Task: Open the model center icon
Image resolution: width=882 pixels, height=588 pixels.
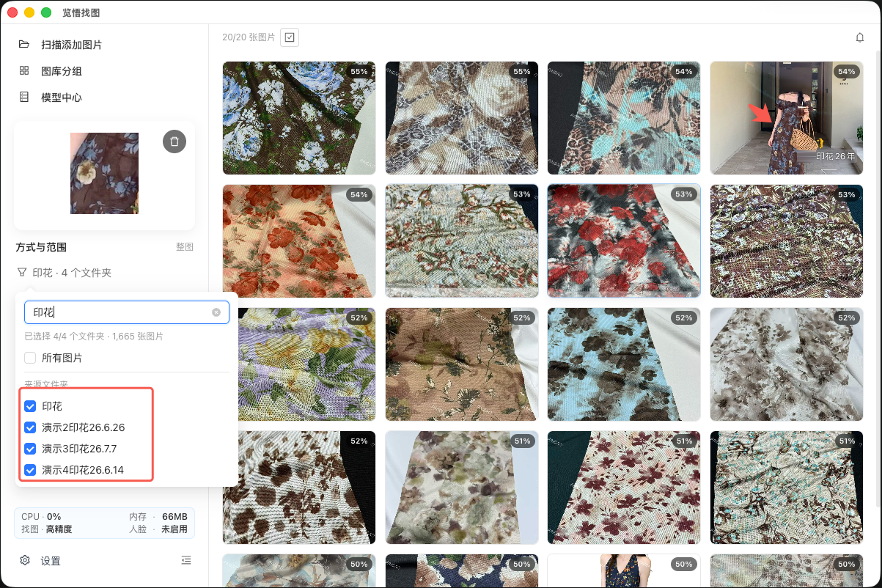Action: tap(24, 98)
